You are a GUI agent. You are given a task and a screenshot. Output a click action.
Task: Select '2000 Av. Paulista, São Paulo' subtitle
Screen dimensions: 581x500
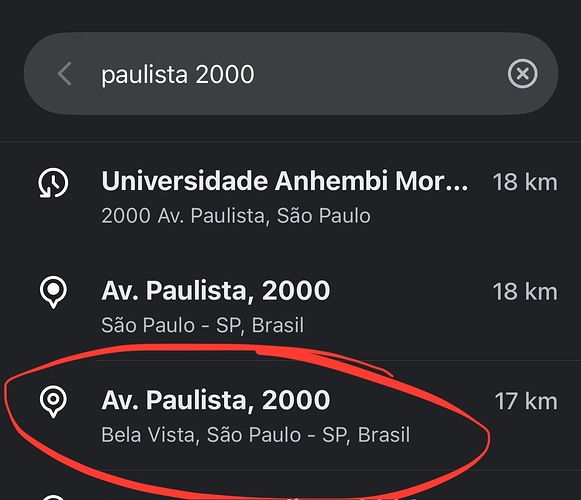click(236, 216)
